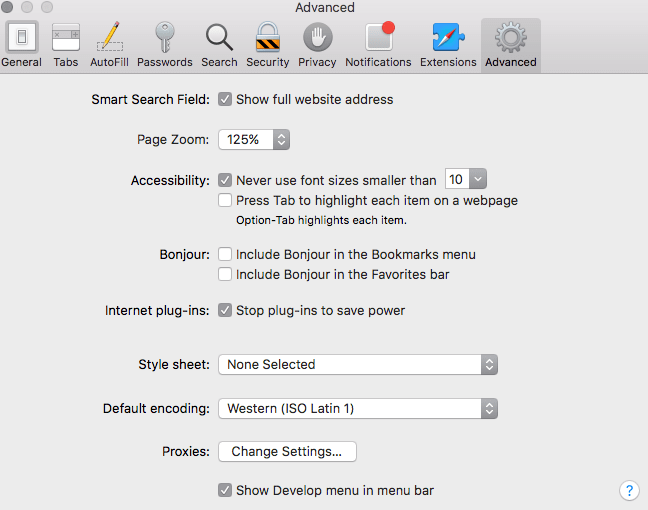Click the Change Settings proxies button
This screenshot has width=648, height=510.
click(x=287, y=451)
